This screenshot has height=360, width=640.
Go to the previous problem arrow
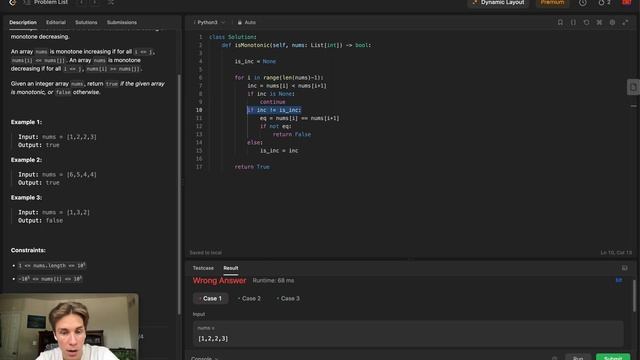pyautogui.click(x=81, y=2)
